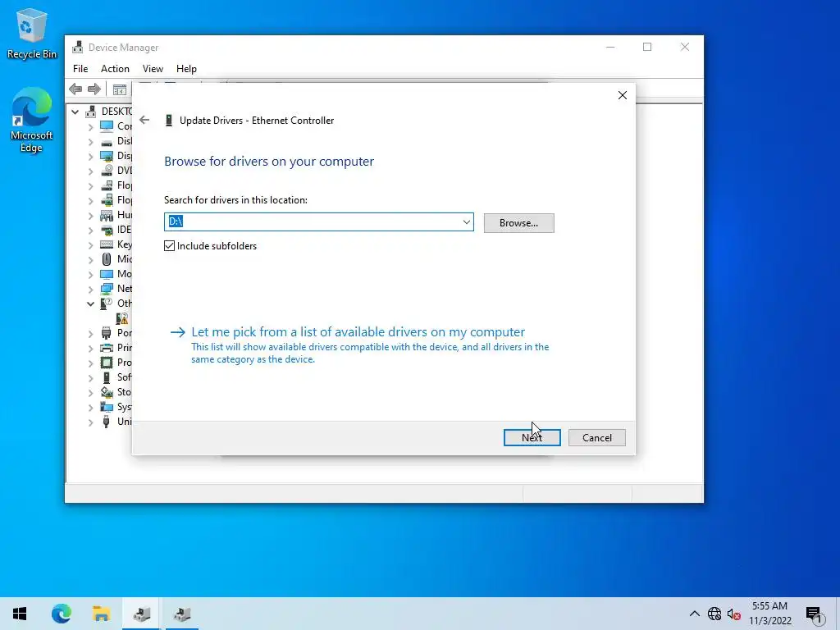The width and height of the screenshot is (840, 630).
Task: Minimize the Device Manager window
Action: 610,47
